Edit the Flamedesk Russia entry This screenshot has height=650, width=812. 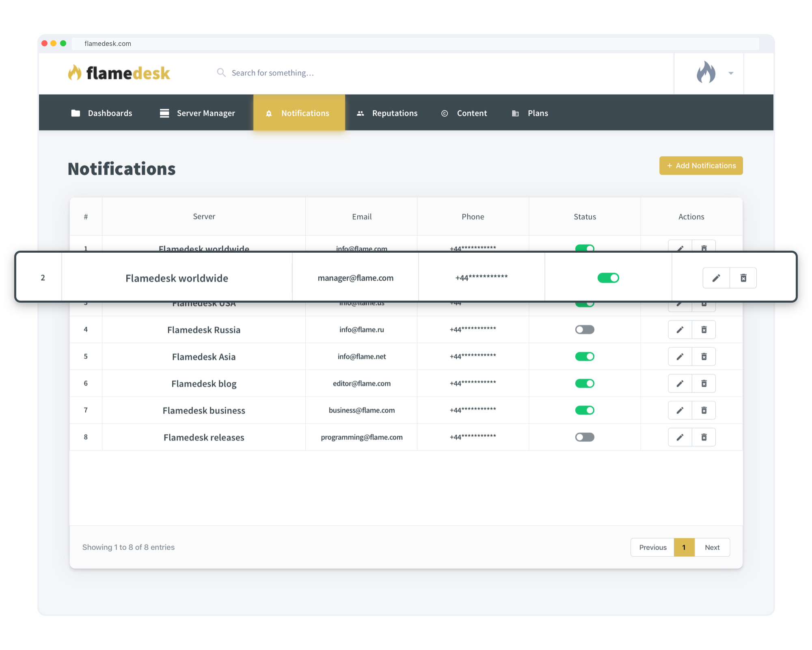tap(680, 329)
